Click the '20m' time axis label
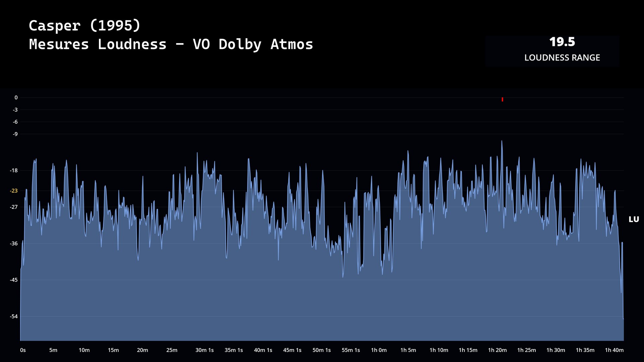The image size is (644, 362). coord(143,350)
